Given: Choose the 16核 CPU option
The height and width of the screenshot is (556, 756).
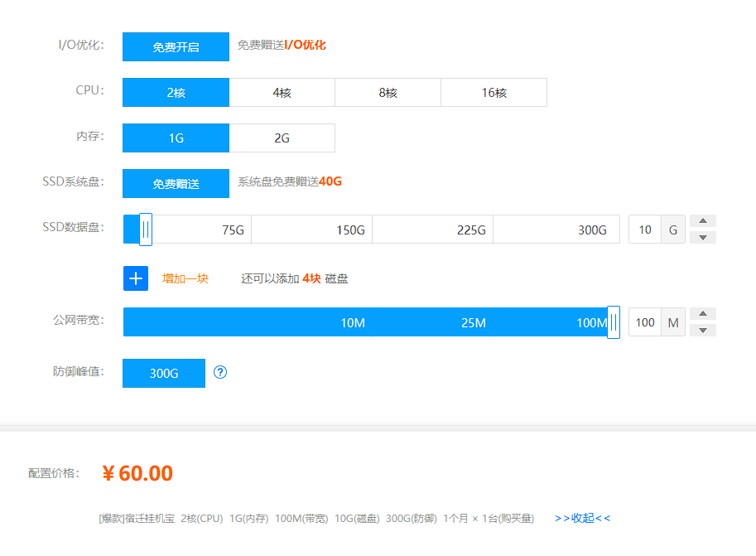Looking at the screenshot, I should [x=494, y=93].
